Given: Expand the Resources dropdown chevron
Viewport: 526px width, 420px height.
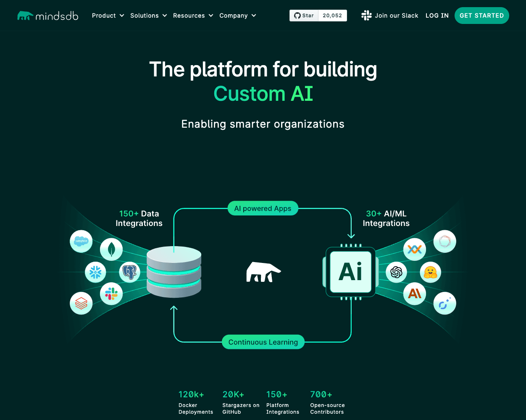Looking at the screenshot, I should click(x=210, y=16).
